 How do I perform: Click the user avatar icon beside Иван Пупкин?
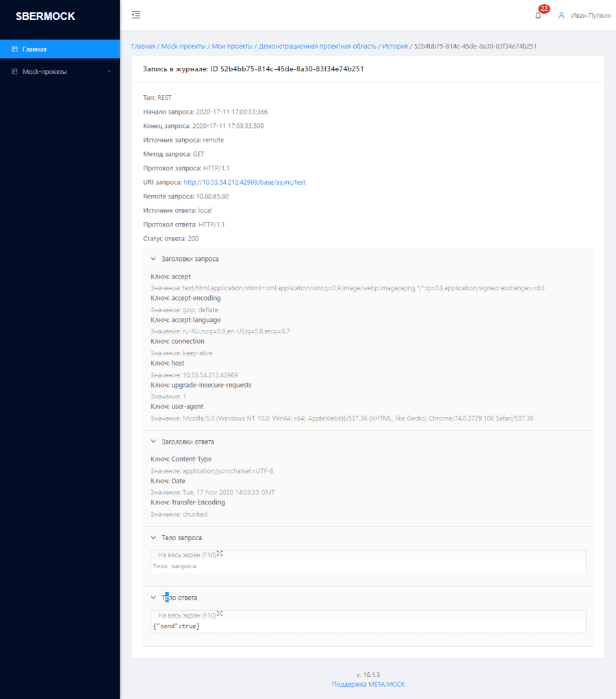coord(561,15)
